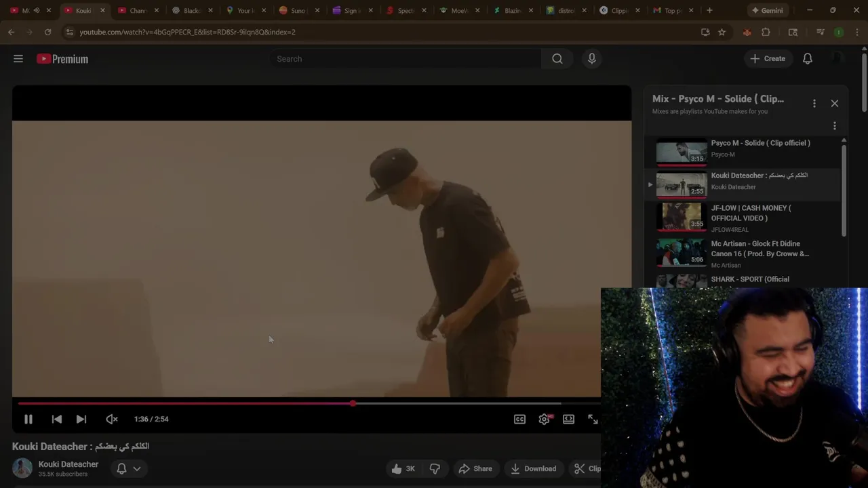Switch to the Top Gmail tab
The image size is (868, 488).
tap(673, 10)
